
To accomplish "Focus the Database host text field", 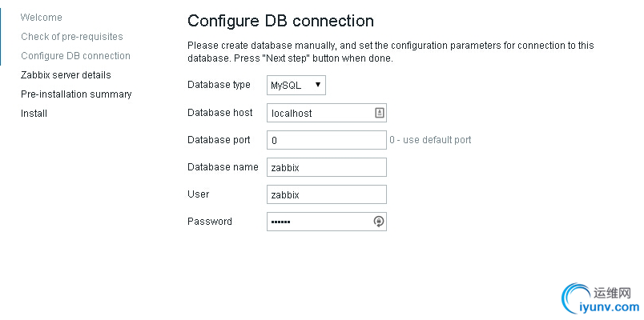I will click(x=319, y=113).
